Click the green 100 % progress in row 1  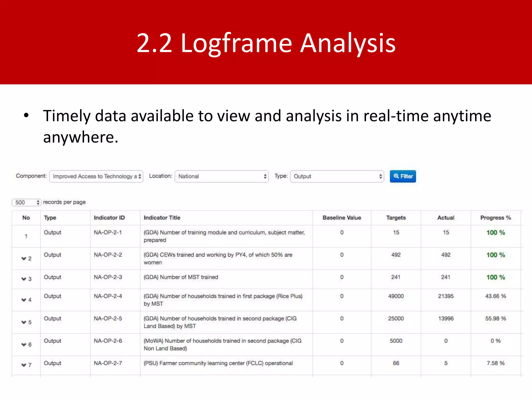pyautogui.click(x=495, y=232)
